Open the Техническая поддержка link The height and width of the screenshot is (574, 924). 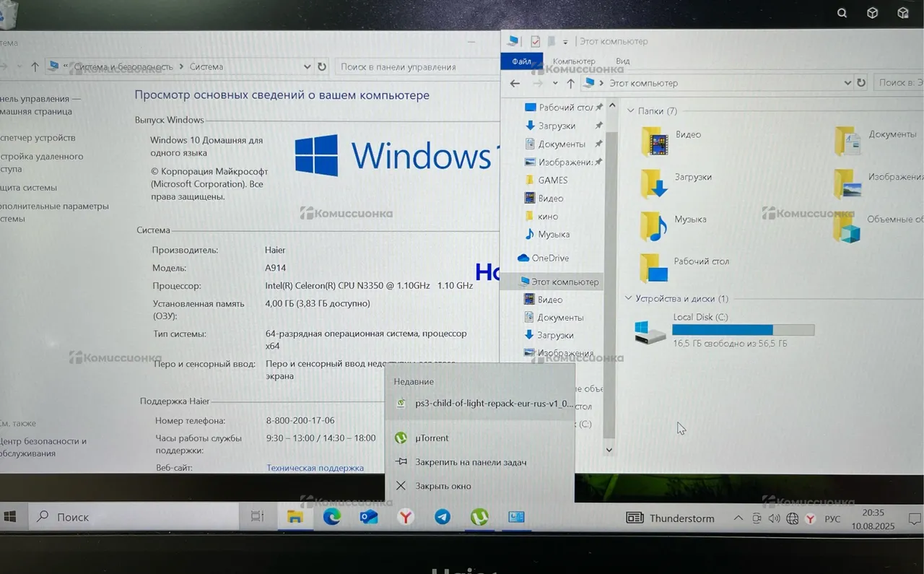click(315, 468)
